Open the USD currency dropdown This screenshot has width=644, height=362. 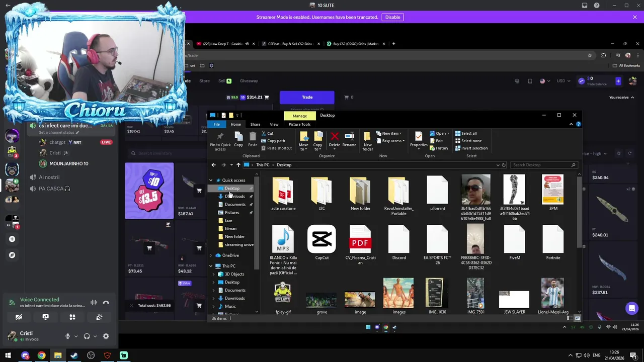tap(563, 81)
